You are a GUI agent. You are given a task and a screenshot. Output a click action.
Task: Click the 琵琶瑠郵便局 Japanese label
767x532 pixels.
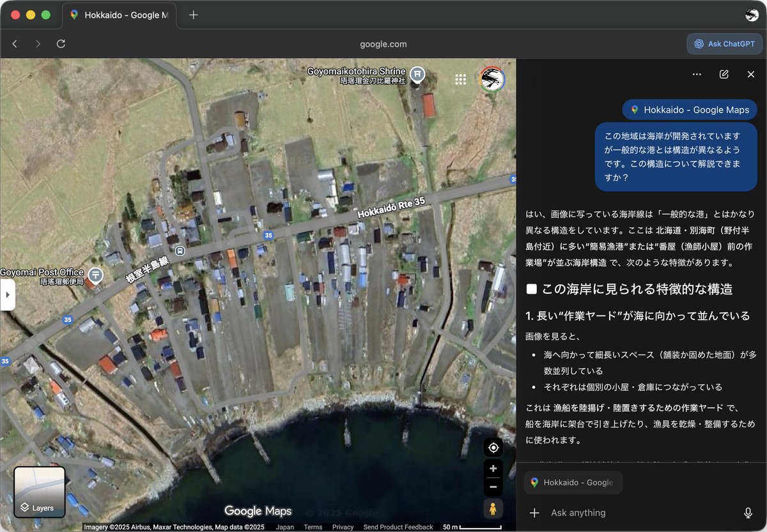(x=62, y=282)
